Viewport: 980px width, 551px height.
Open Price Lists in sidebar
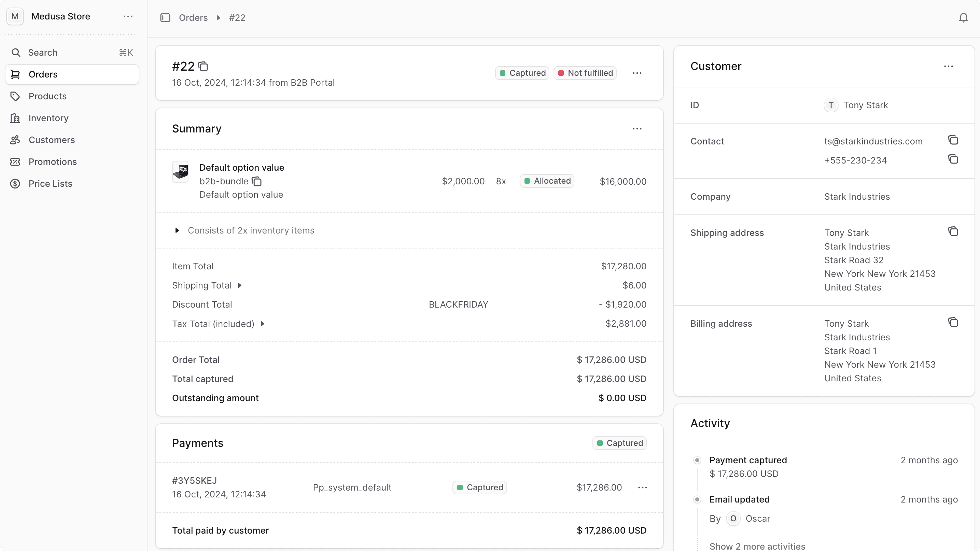click(72, 184)
